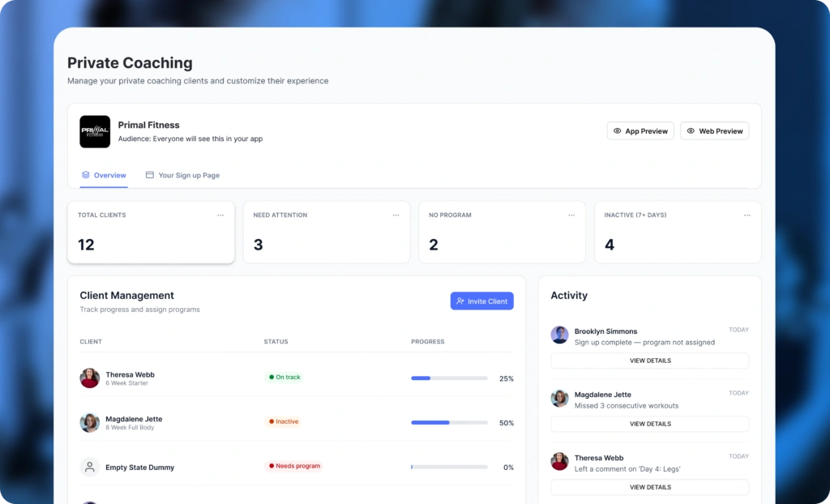Click the No Program value 2
This screenshot has width=830, height=504.
pos(434,245)
